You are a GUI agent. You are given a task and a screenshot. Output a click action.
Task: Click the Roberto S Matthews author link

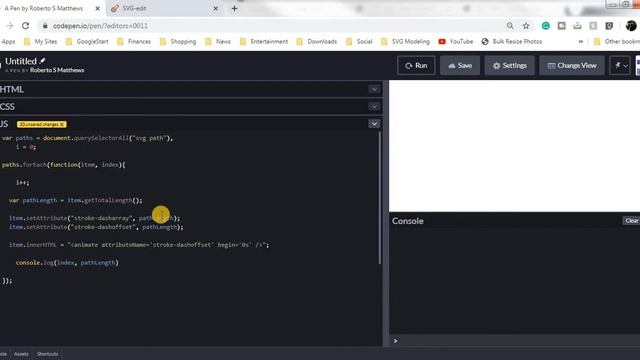57,70
